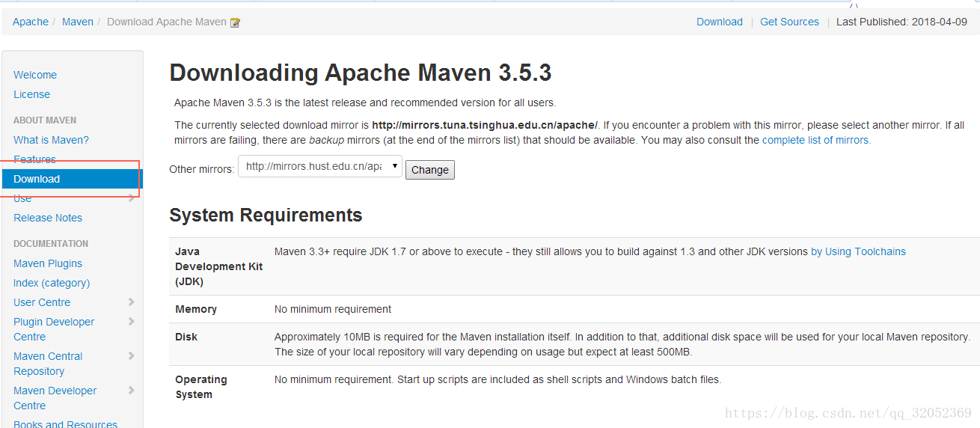
Task: Open the by Using Toolchains link
Action: coord(858,251)
